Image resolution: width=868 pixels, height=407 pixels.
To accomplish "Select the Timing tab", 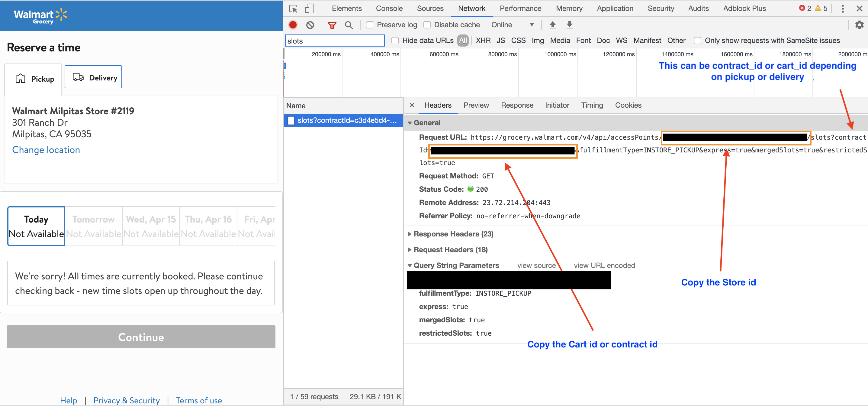I will pos(592,105).
